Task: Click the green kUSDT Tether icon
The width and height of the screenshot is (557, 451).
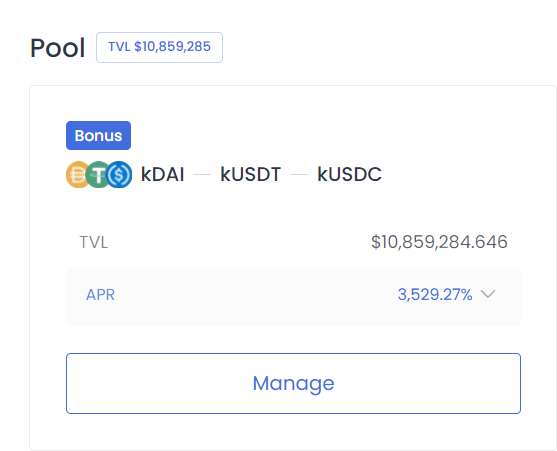Action: 98,174
